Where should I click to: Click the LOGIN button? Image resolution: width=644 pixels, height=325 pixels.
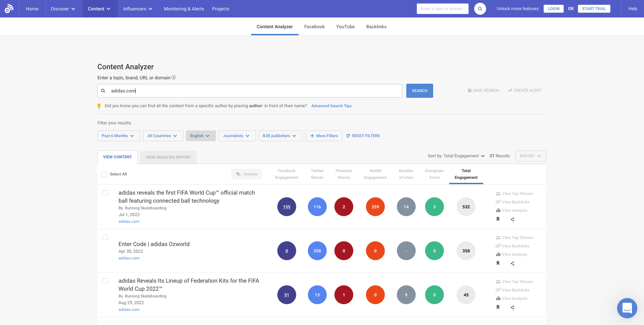click(554, 9)
